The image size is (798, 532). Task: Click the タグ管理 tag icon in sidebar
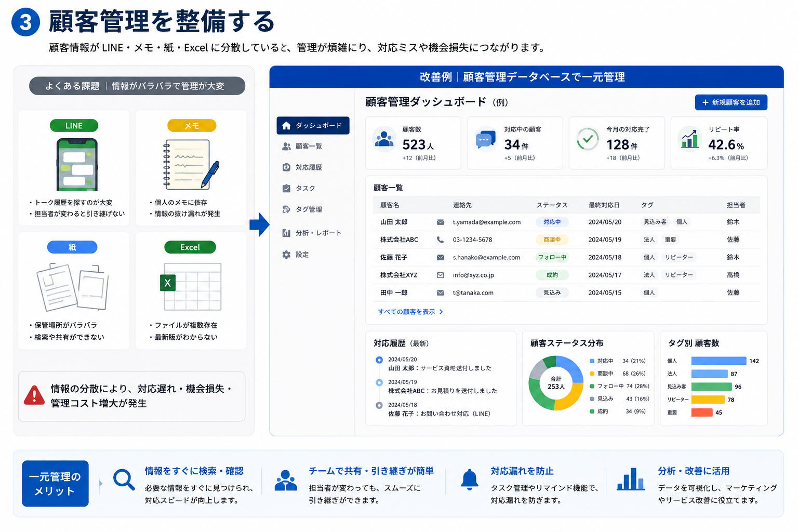[x=286, y=209]
